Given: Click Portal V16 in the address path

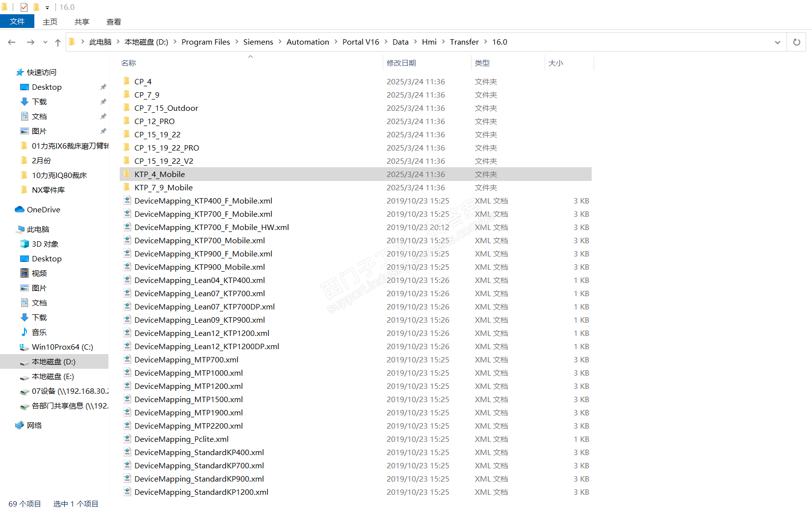Looking at the screenshot, I should coord(361,42).
